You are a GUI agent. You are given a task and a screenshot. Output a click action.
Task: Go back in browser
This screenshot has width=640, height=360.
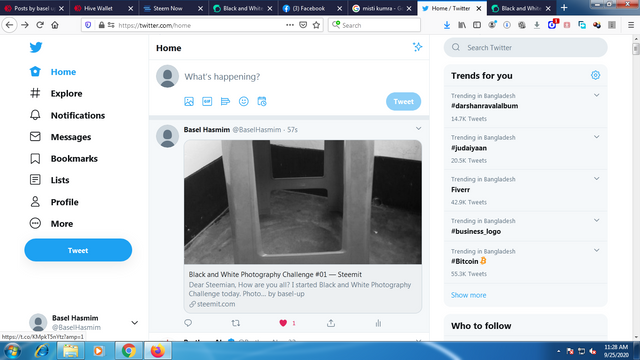(9, 25)
